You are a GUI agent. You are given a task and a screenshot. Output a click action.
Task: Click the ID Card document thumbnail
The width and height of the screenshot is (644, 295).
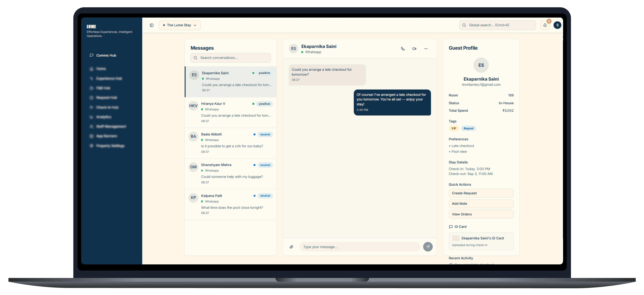(455, 238)
